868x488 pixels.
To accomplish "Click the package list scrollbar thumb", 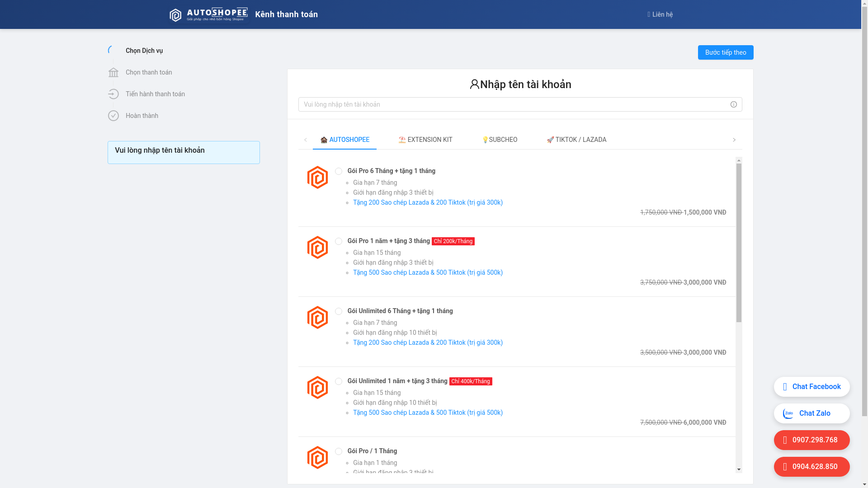I will click(x=739, y=243).
